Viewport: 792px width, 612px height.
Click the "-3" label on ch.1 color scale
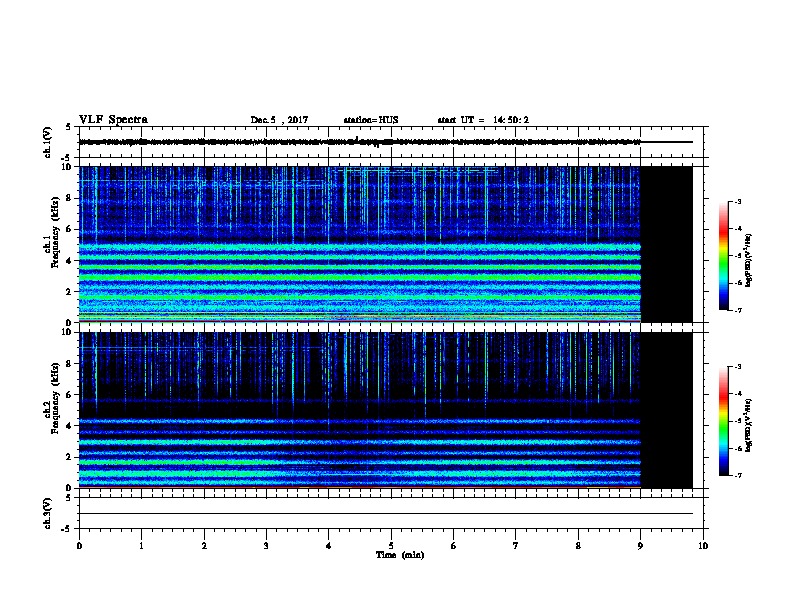737,201
